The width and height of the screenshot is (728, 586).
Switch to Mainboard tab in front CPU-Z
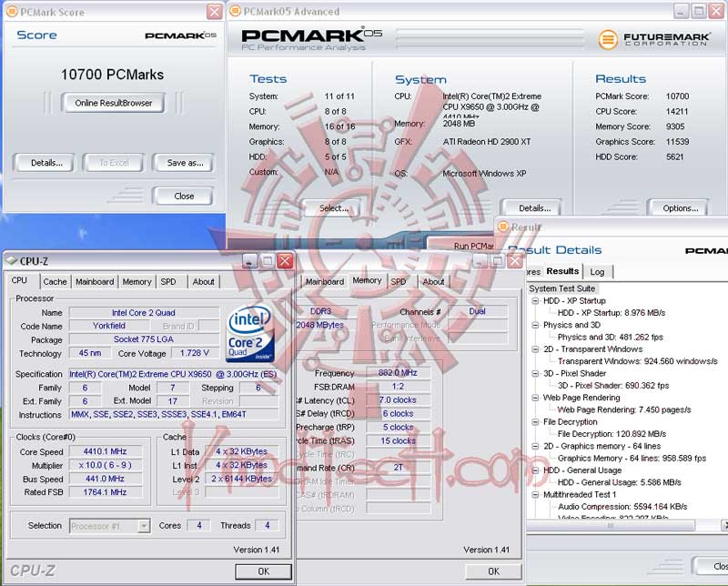click(x=95, y=281)
